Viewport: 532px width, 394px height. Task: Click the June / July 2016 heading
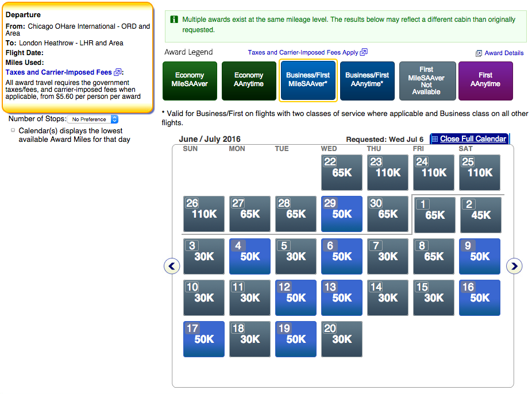click(x=210, y=139)
